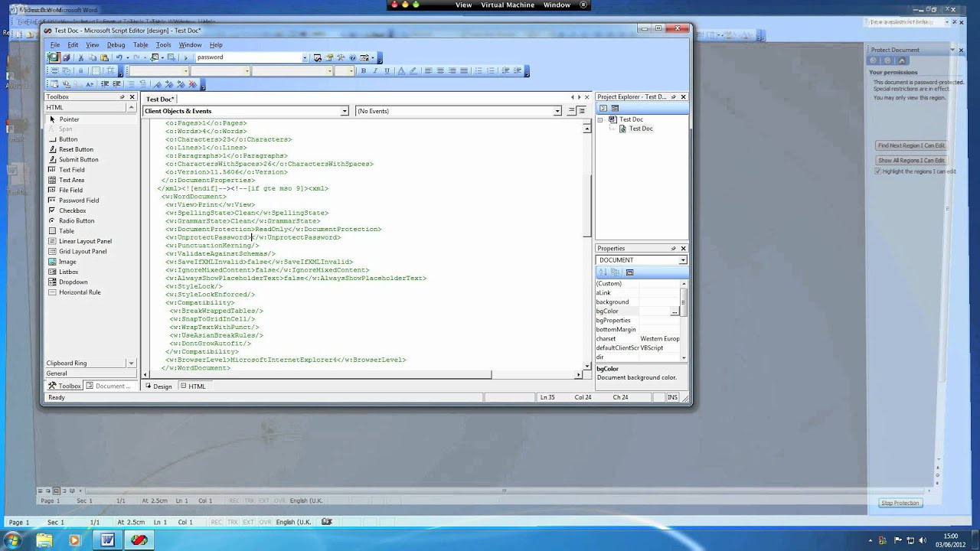
Task: Click the Categorized icon in Properties panel
Action: coord(615,272)
